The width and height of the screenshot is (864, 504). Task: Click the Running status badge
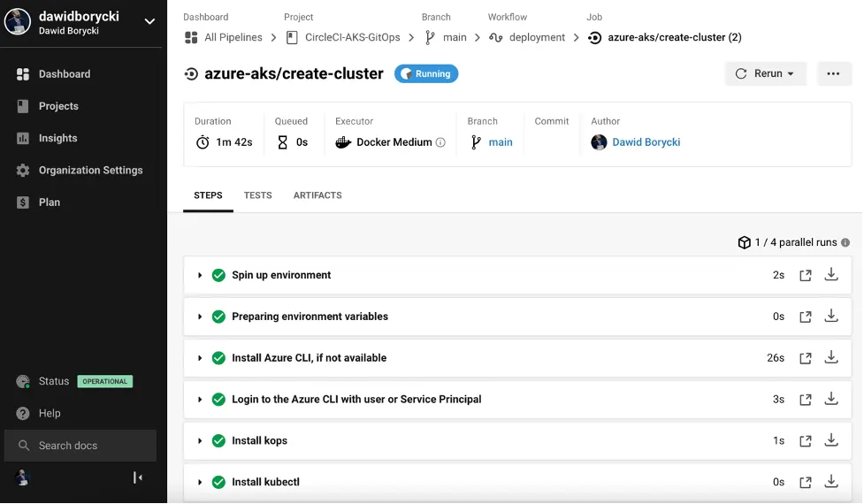coord(426,73)
